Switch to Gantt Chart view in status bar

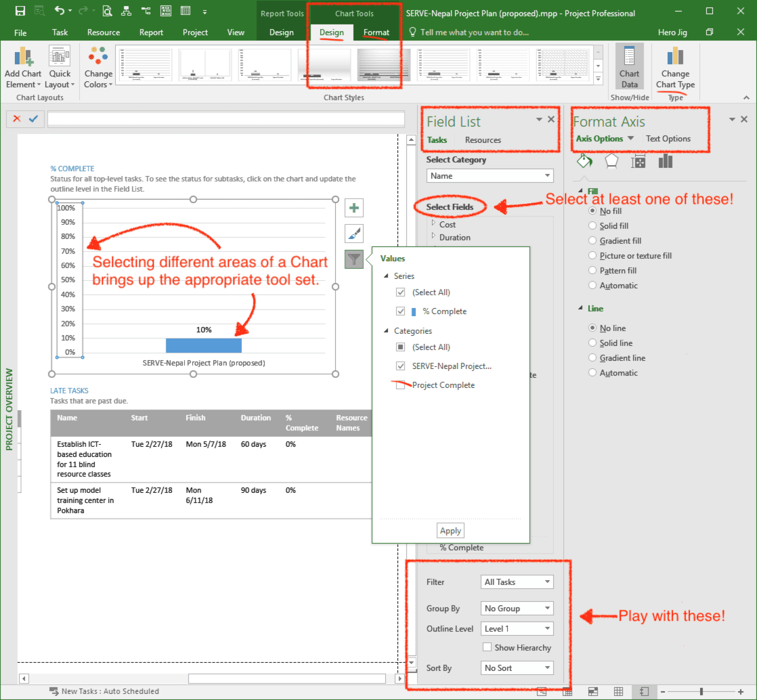coord(542,692)
